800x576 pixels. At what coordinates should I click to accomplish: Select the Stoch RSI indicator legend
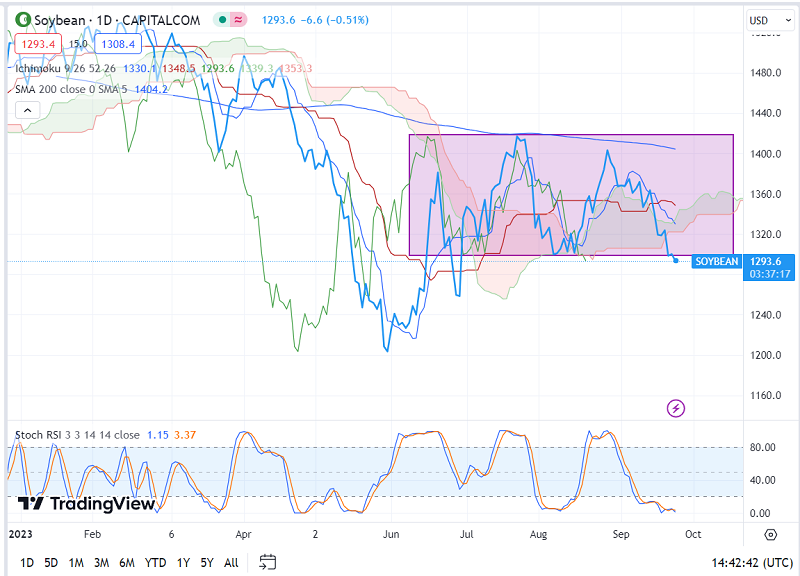[x=76, y=435]
